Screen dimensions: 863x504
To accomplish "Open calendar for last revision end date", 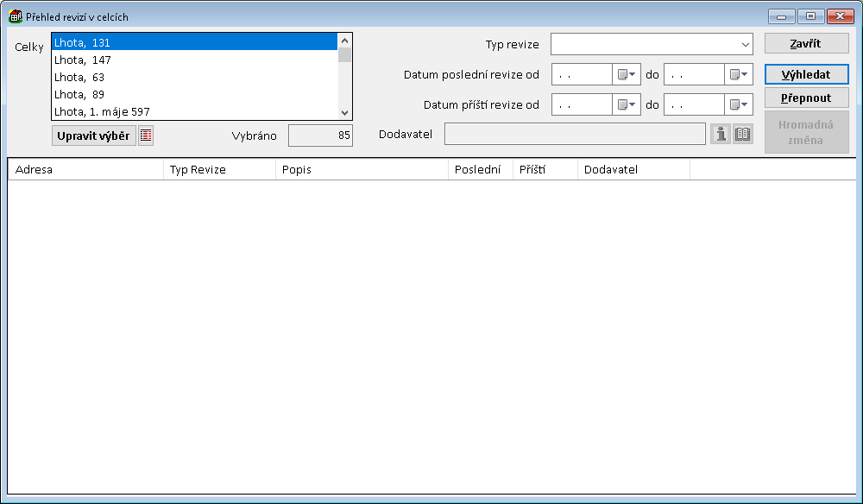I will [739, 75].
